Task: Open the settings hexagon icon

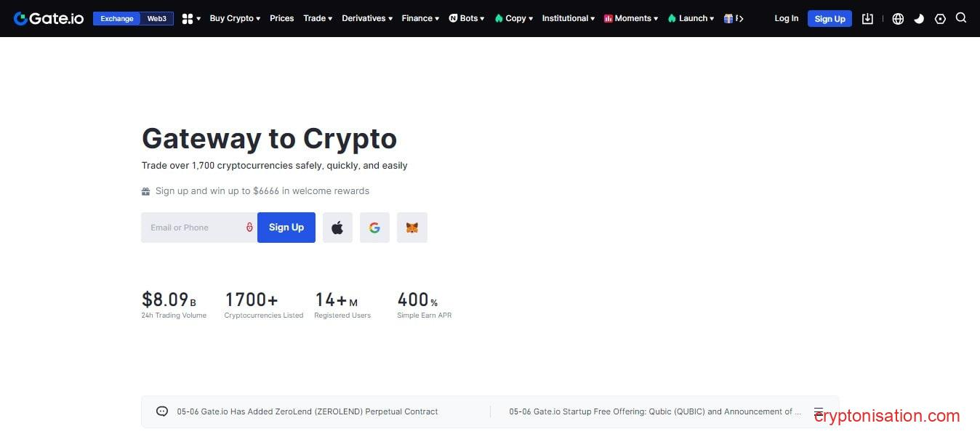Action: (x=940, y=19)
